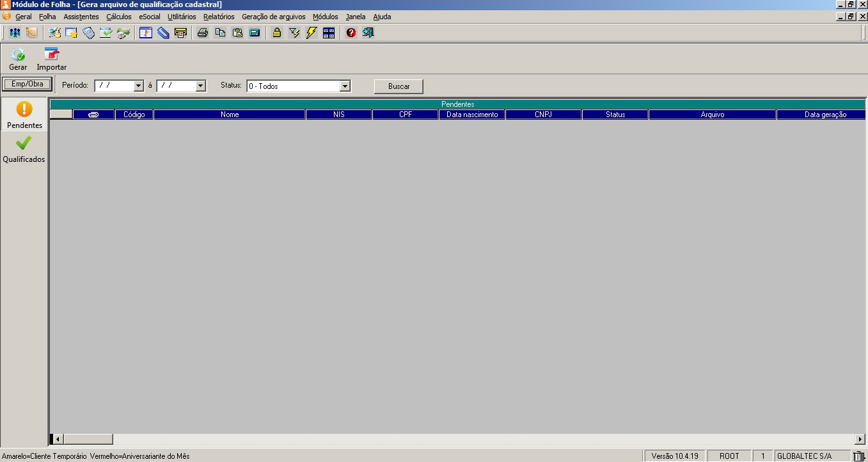Click the trash can icon in status bar
The image size is (868, 462).
point(858,456)
